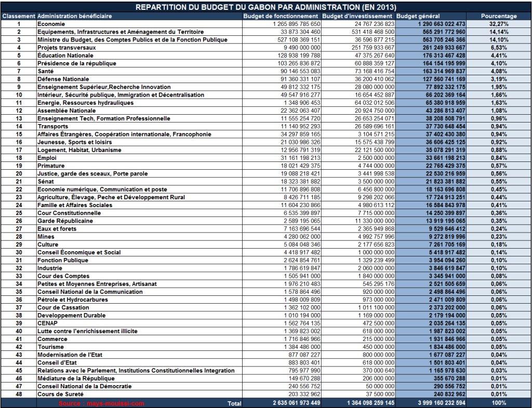Select the Classement column header
The width and height of the screenshot is (532, 408).
pyautogui.click(x=19, y=16)
